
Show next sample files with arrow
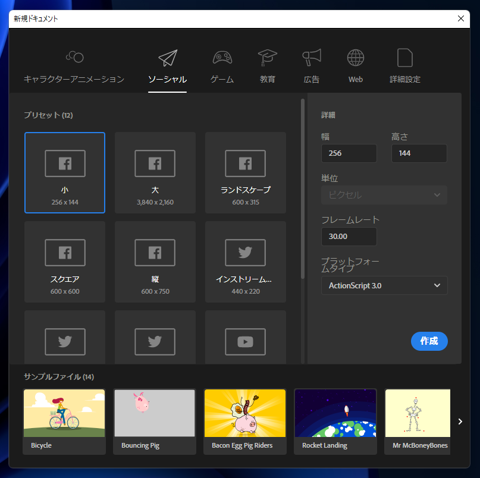click(x=460, y=422)
